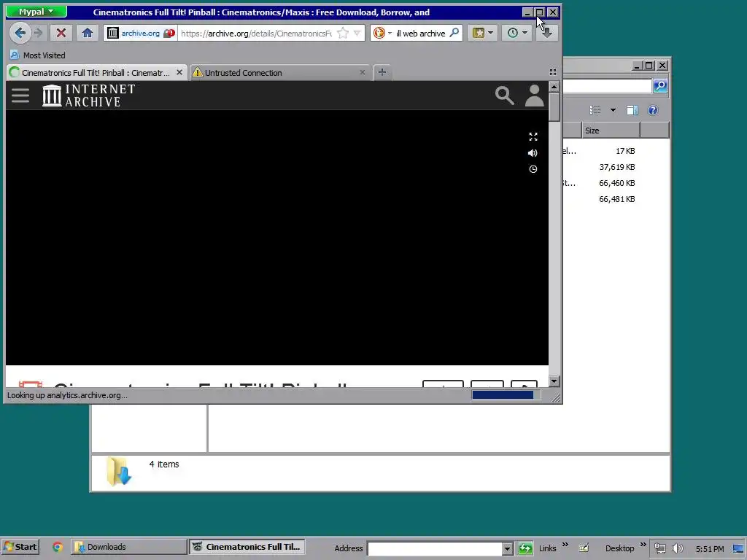Toggle the preview pane in Downloads window
The width and height of the screenshot is (747, 560).
point(632,110)
